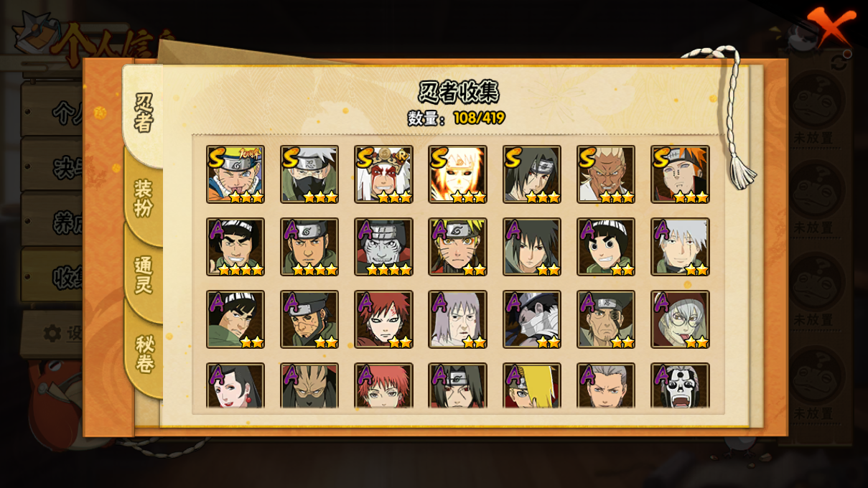The width and height of the screenshot is (868, 488).
Task: Choose the blonde Deidara portrait in the bottom row
Action: [x=532, y=386]
